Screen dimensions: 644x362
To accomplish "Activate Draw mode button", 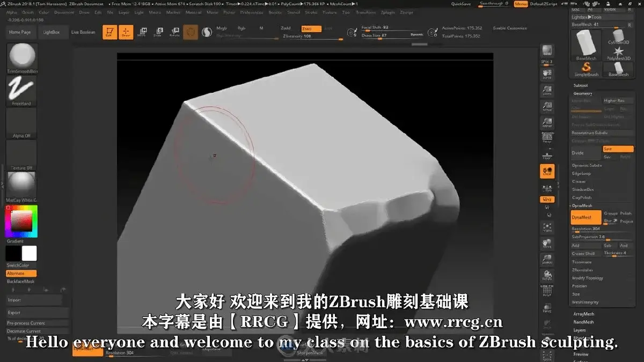I will coord(126,32).
